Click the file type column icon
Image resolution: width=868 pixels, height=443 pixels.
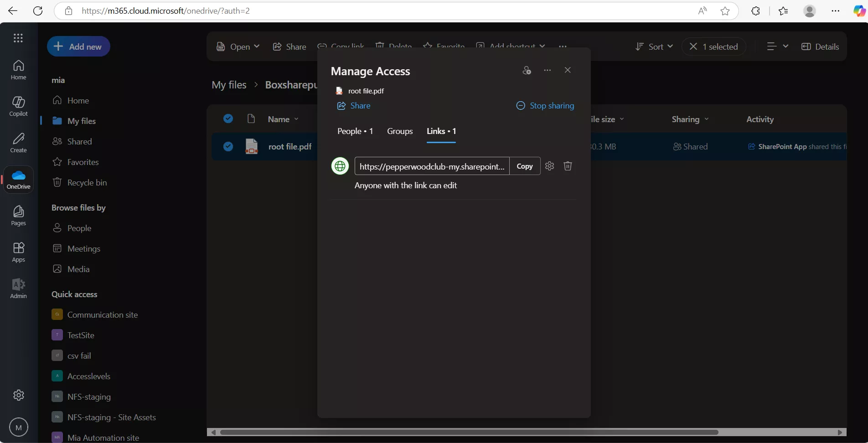coord(251,119)
